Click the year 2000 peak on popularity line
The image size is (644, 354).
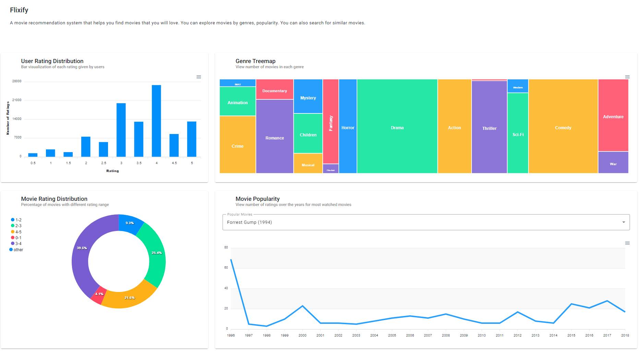click(302, 306)
